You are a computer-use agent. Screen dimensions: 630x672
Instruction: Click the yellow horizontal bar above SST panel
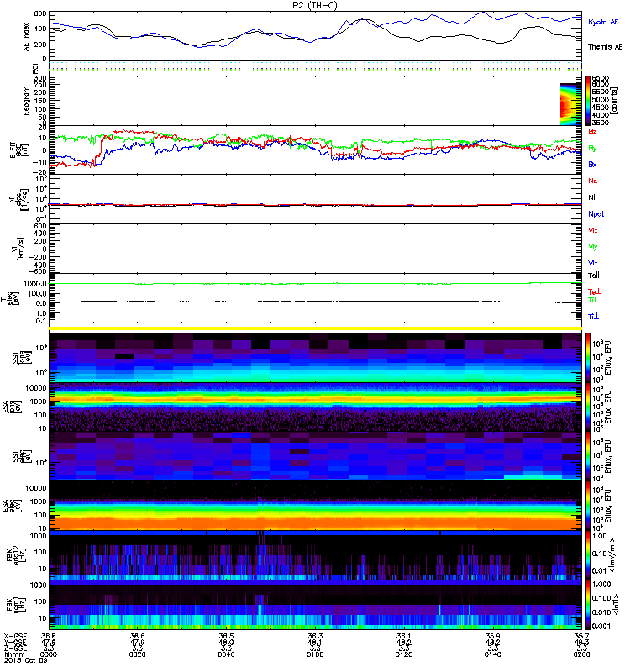pos(315,328)
